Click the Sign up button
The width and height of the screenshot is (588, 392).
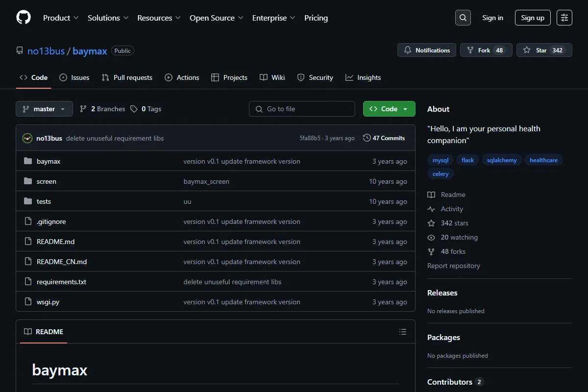click(533, 18)
